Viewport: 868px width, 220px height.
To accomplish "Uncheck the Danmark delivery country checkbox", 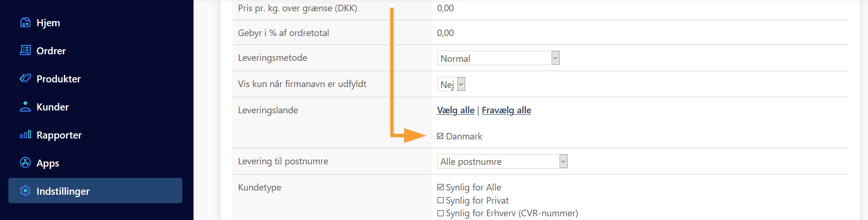I will pyautogui.click(x=440, y=136).
